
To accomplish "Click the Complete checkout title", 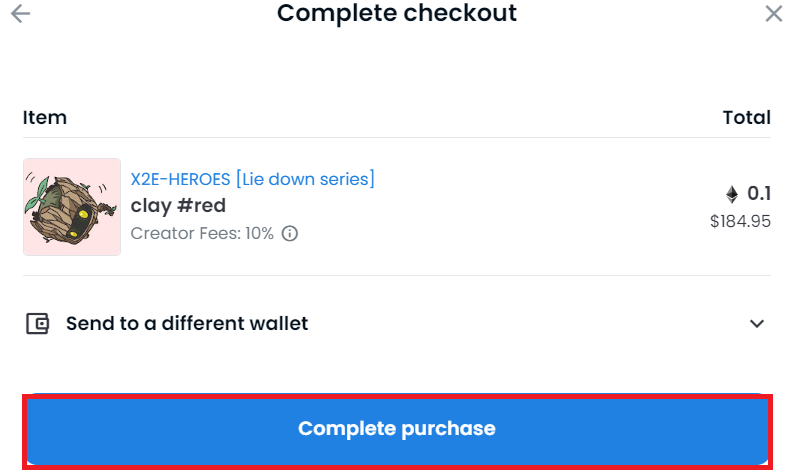I will pos(397,13).
